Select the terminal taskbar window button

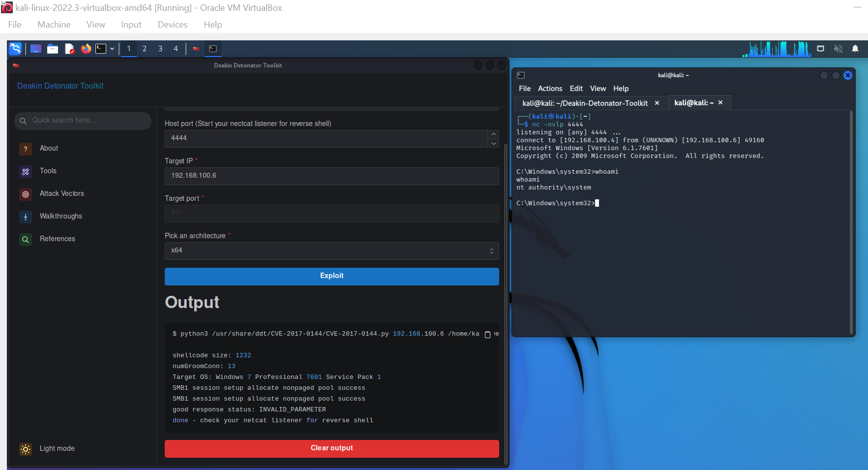point(213,49)
